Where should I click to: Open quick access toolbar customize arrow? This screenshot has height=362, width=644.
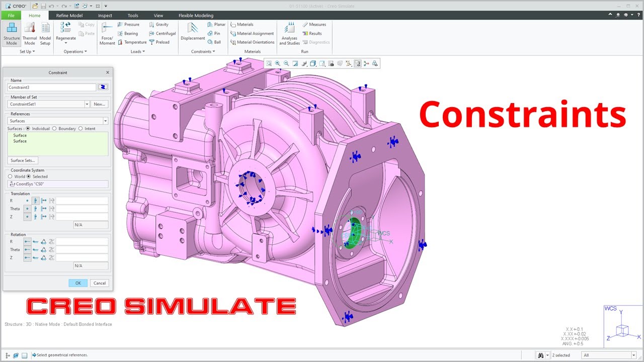(x=106, y=6)
